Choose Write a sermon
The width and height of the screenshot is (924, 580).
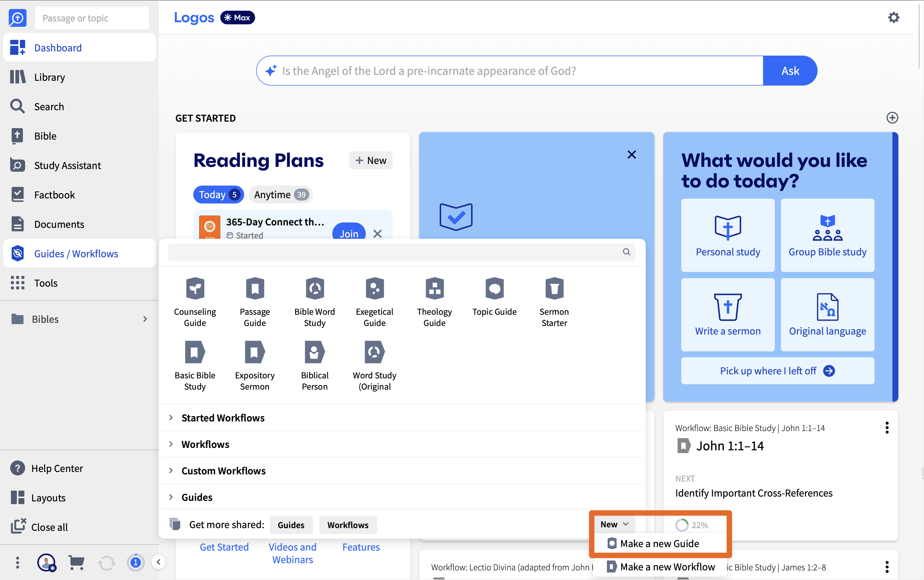pos(727,314)
